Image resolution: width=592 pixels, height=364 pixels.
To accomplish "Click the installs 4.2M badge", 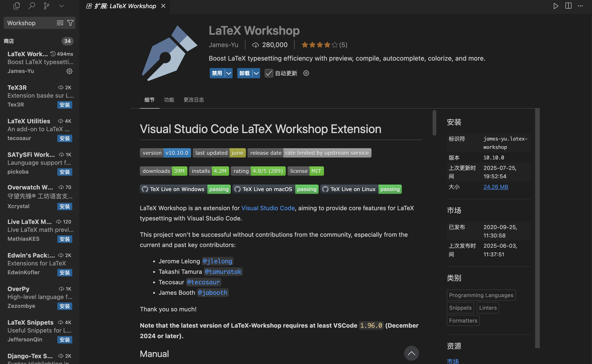I will click(209, 171).
